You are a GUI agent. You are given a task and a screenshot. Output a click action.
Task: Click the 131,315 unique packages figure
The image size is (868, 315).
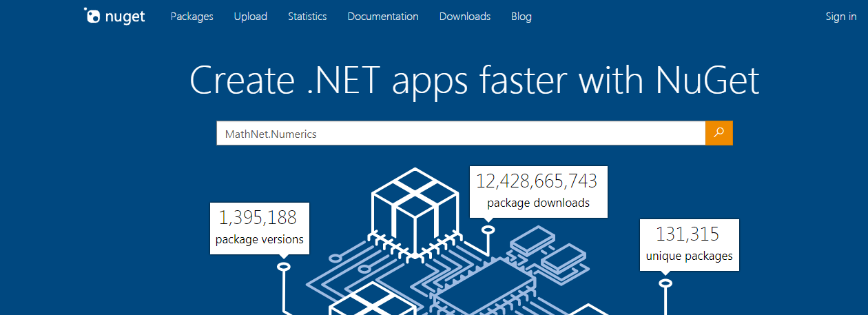pos(688,234)
